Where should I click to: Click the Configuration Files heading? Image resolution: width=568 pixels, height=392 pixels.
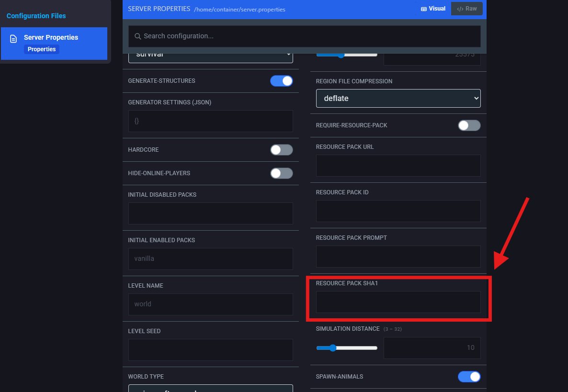tap(36, 16)
